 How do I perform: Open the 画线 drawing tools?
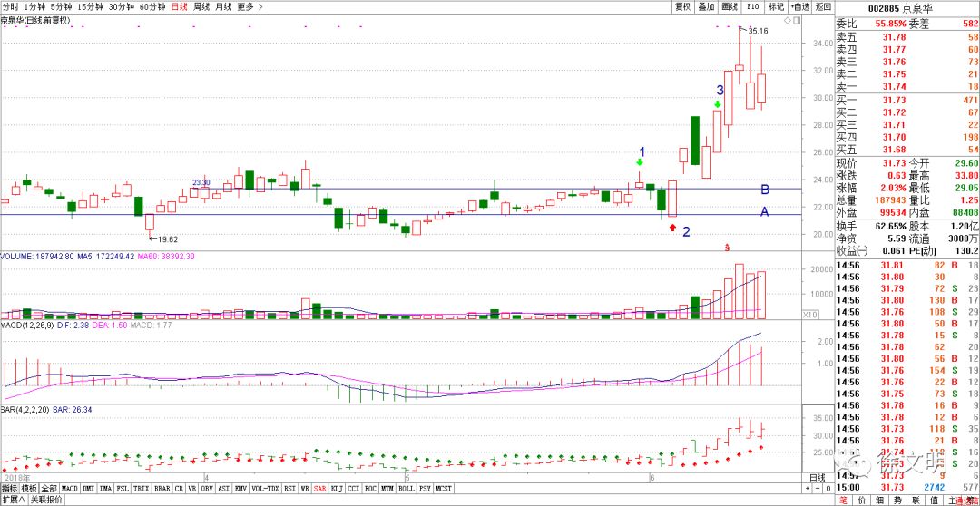[730, 7]
